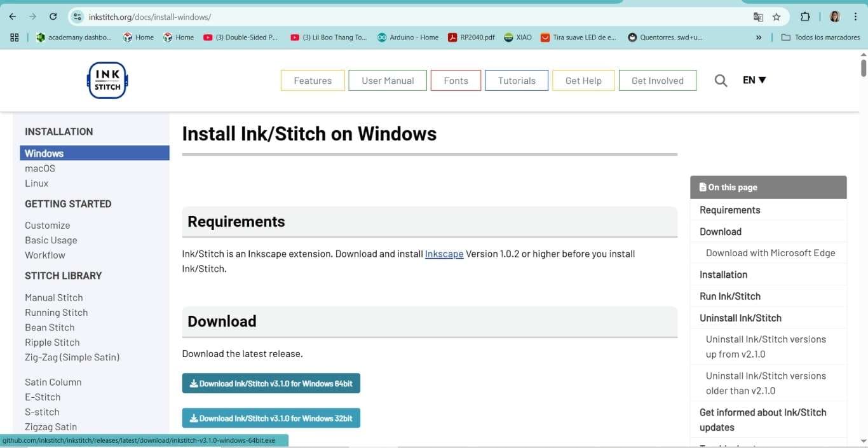
Task: Bookmark this page with star icon
Action: (x=776, y=17)
